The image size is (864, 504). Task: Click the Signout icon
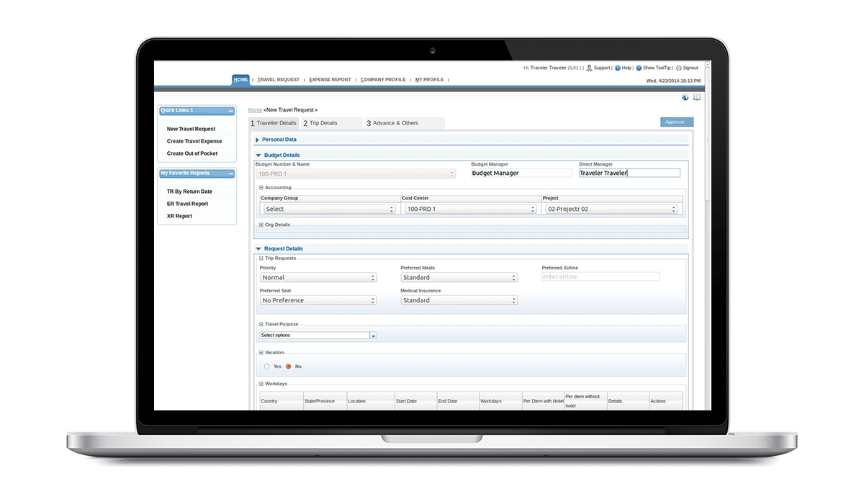point(678,68)
